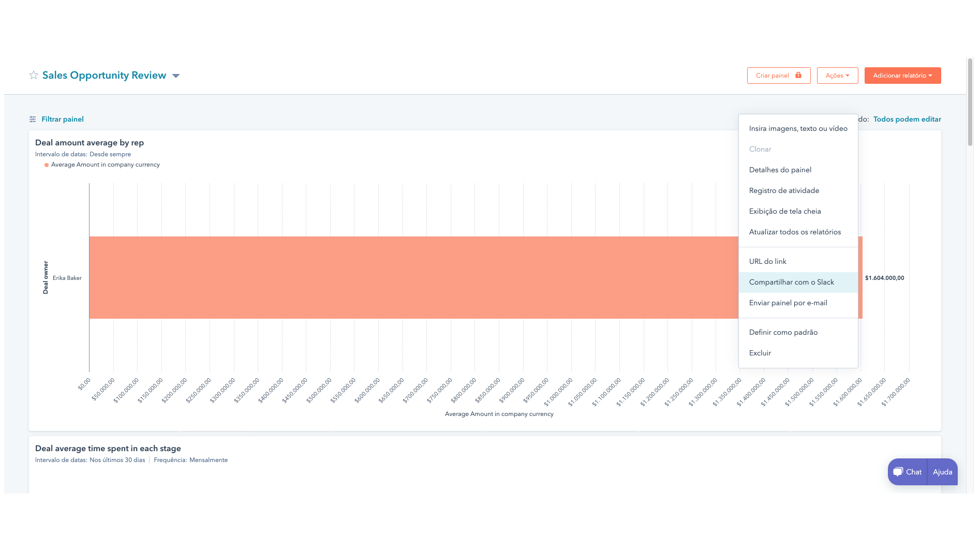Screen dimensions: 980x551
Task: Open the Chat widget button
Action: click(908, 472)
